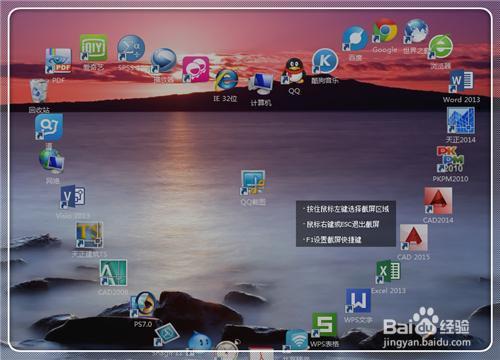This screenshot has height=360, width=500.
Task: Click the F1设置截屏快捷键 hint text
Action: (333, 240)
